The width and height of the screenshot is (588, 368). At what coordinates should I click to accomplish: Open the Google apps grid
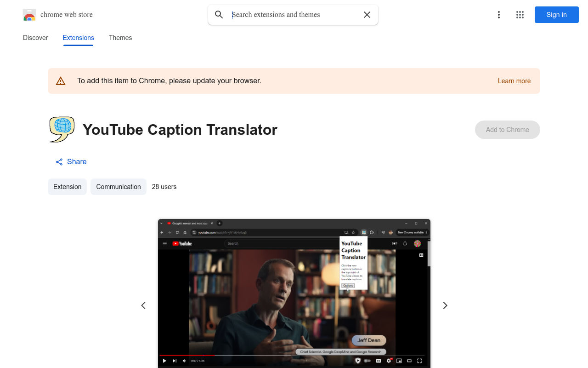pyautogui.click(x=520, y=15)
